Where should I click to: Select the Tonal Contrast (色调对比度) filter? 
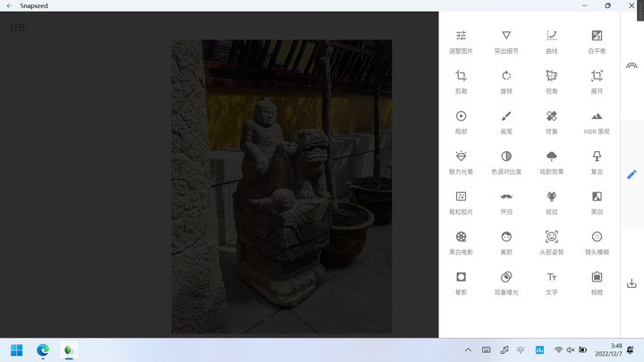click(x=506, y=162)
